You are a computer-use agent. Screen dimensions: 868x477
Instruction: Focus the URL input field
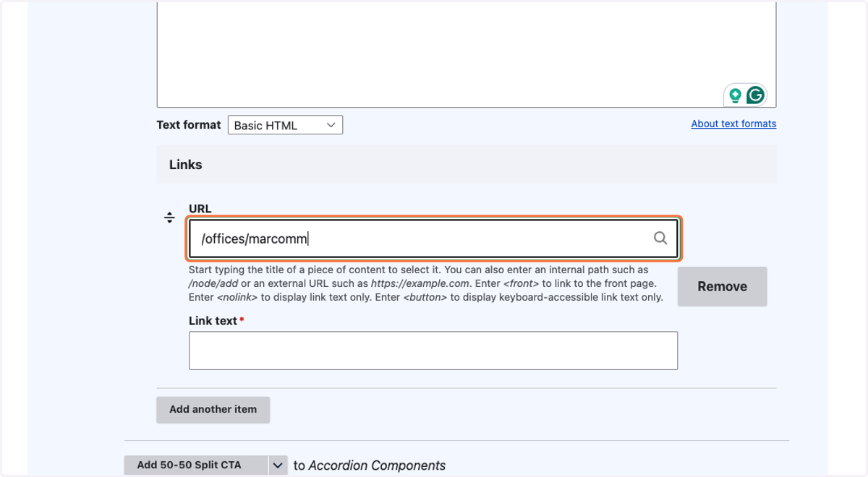434,239
